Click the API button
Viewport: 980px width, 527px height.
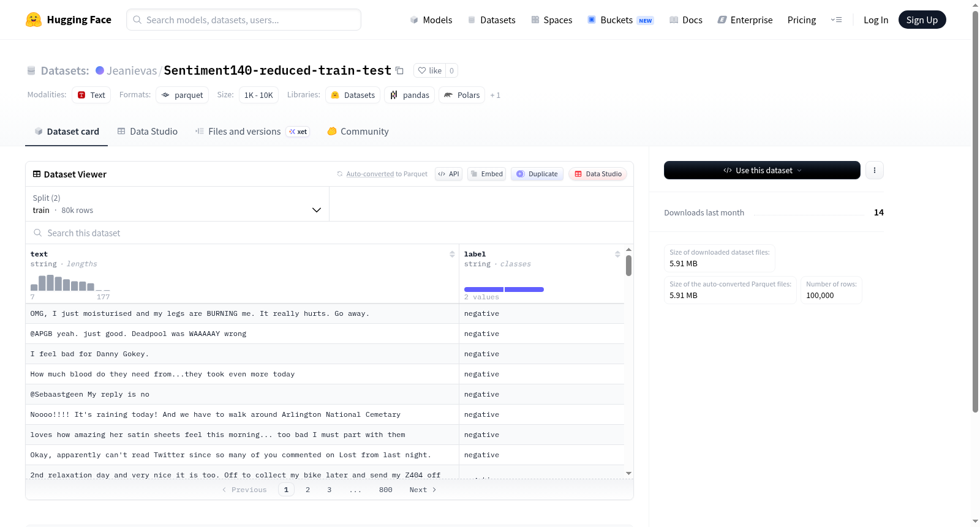pyautogui.click(x=448, y=174)
